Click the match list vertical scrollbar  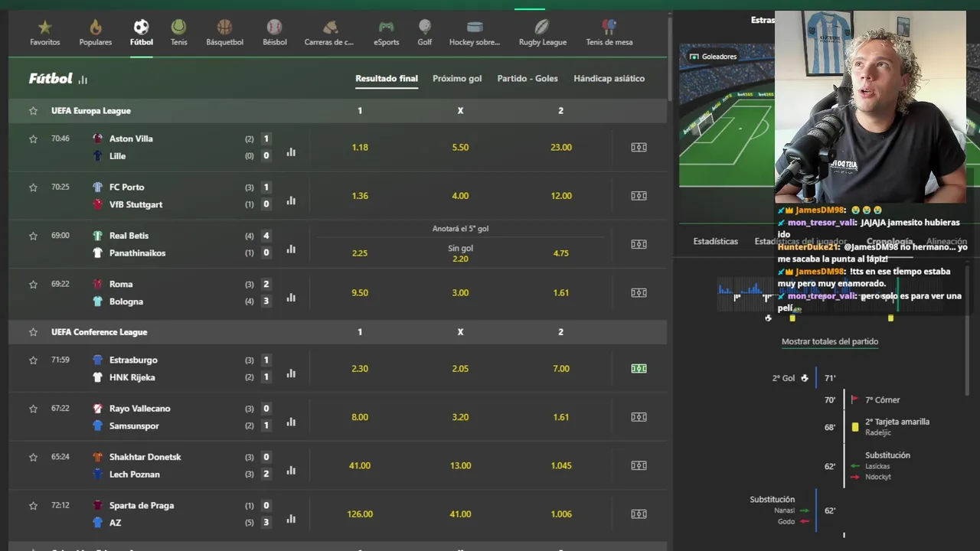670,57
